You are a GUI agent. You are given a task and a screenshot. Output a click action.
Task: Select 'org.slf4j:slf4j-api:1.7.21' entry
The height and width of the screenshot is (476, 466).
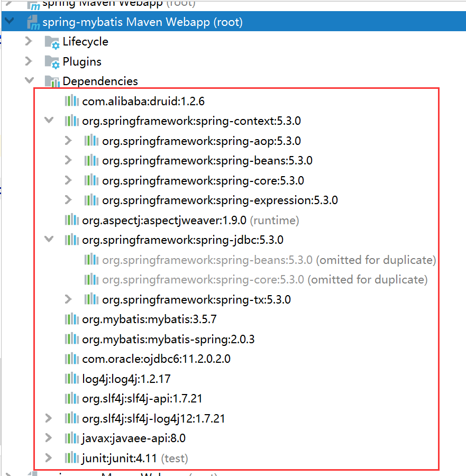pyautogui.click(x=142, y=399)
